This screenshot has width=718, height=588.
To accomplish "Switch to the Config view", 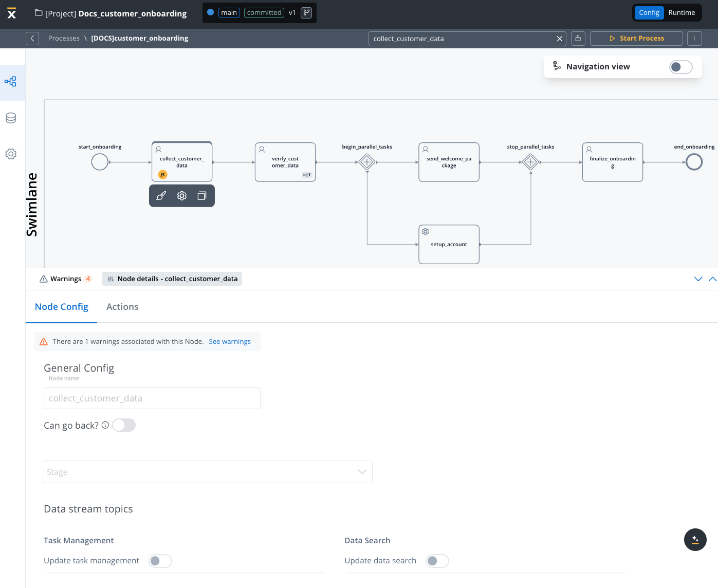I will (x=649, y=13).
